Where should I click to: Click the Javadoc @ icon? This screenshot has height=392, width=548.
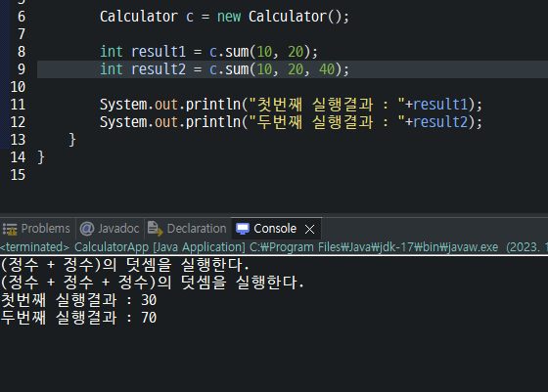coord(87,229)
